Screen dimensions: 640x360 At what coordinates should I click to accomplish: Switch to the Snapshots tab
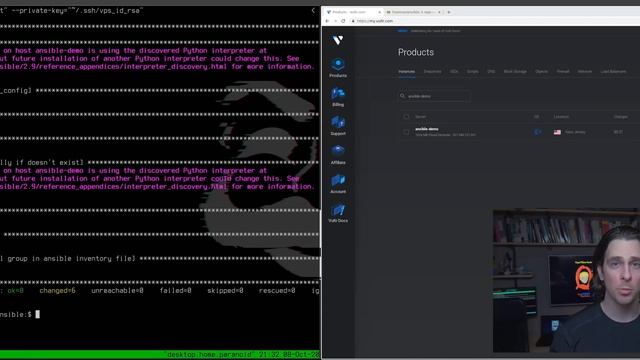pyautogui.click(x=432, y=71)
